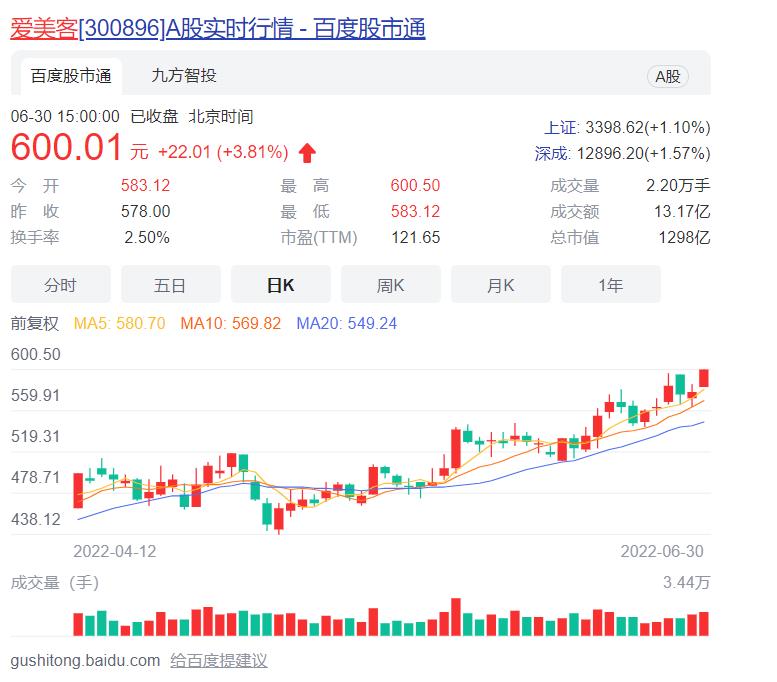This screenshot has height=682, width=777.
Task: Click the last red candlestick on 2022-06-30
Action: pos(704,378)
